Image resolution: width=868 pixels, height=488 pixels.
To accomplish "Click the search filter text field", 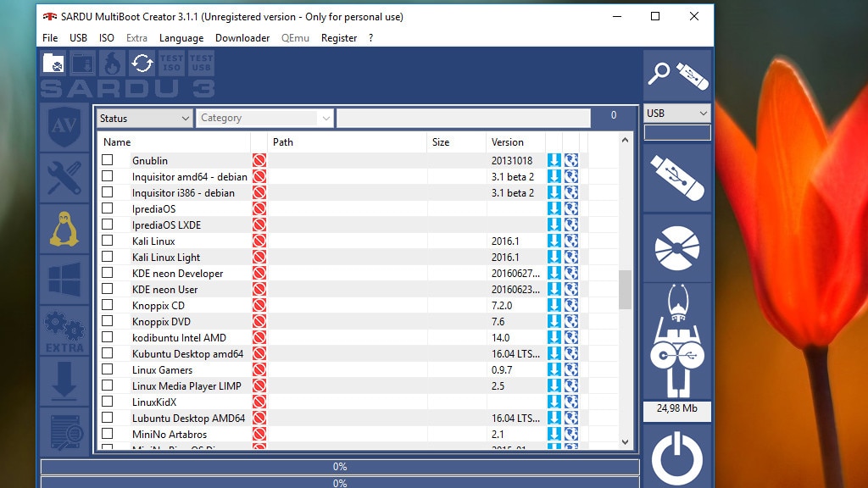I will 464,119.
